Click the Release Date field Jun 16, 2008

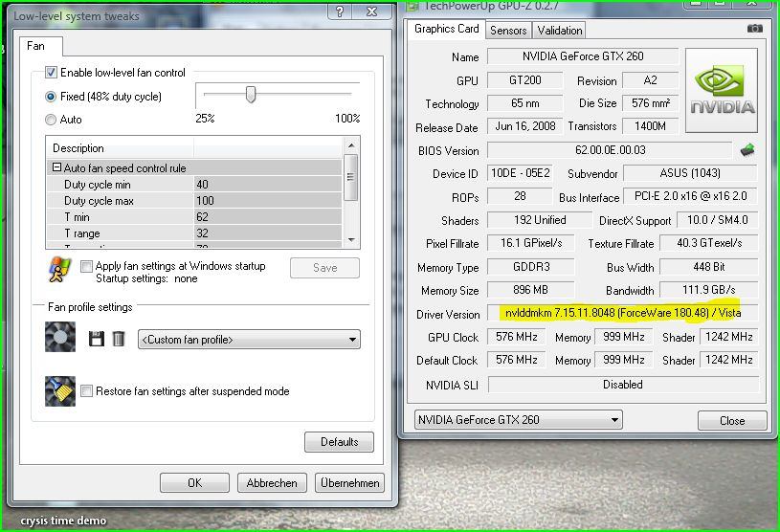pos(524,126)
